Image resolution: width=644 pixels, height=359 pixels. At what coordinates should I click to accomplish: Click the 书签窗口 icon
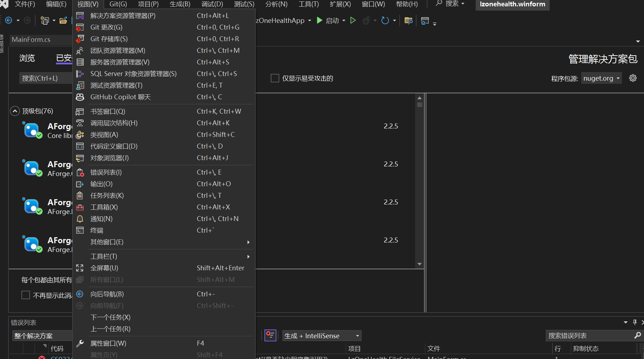coord(80,111)
